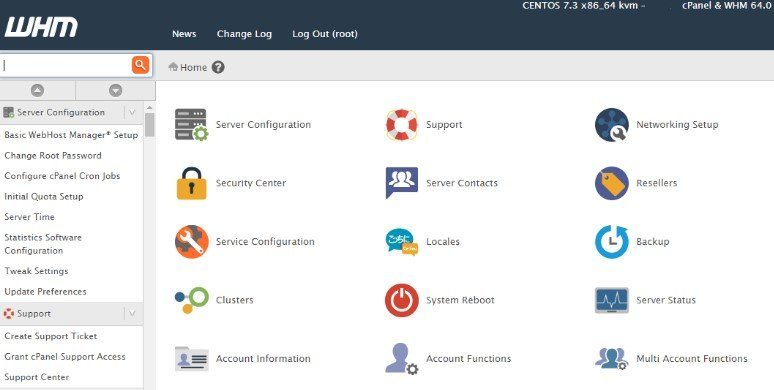This screenshot has width=774, height=390.
Task: Open the Change Log menu item
Action: coord(244,34)
